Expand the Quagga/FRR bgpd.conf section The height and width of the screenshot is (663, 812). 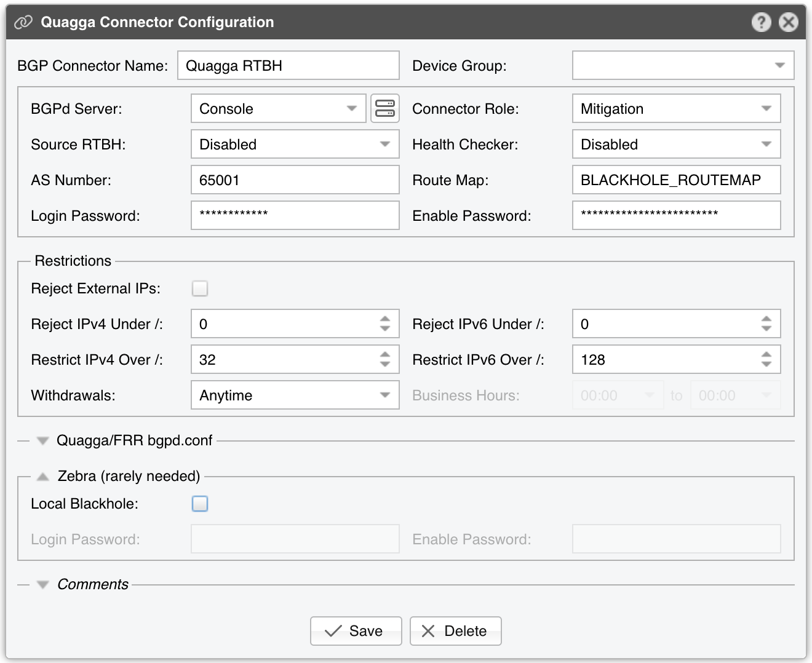tap(42, 440)
